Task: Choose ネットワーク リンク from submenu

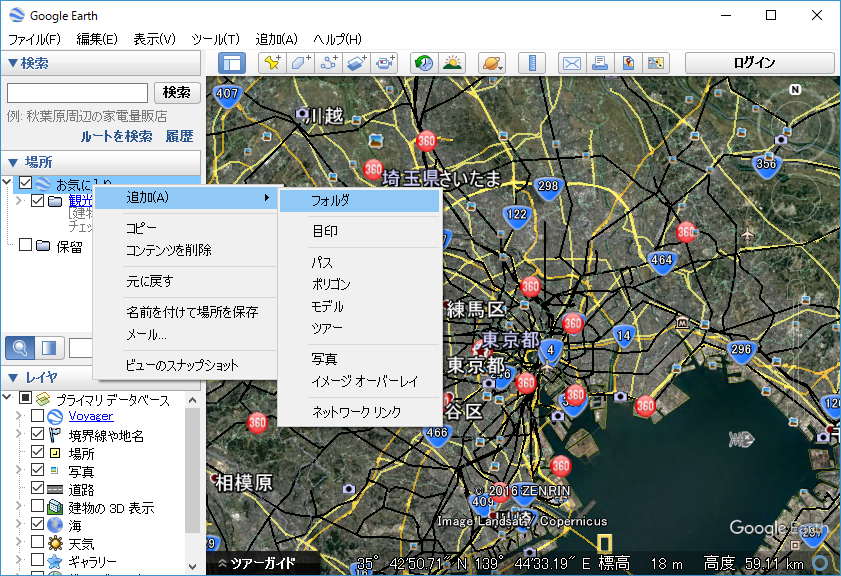Action: click(x=359, y=412)
